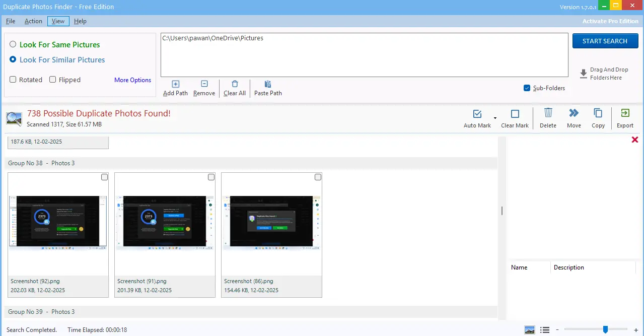
Task: Click the Delete trash can icon
Action: point(548,113)
